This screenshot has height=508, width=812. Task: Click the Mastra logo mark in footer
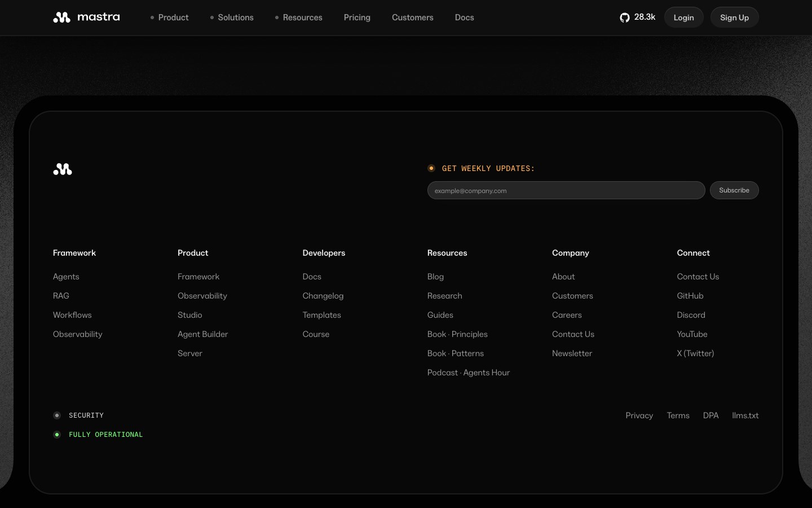click(63, 169)
